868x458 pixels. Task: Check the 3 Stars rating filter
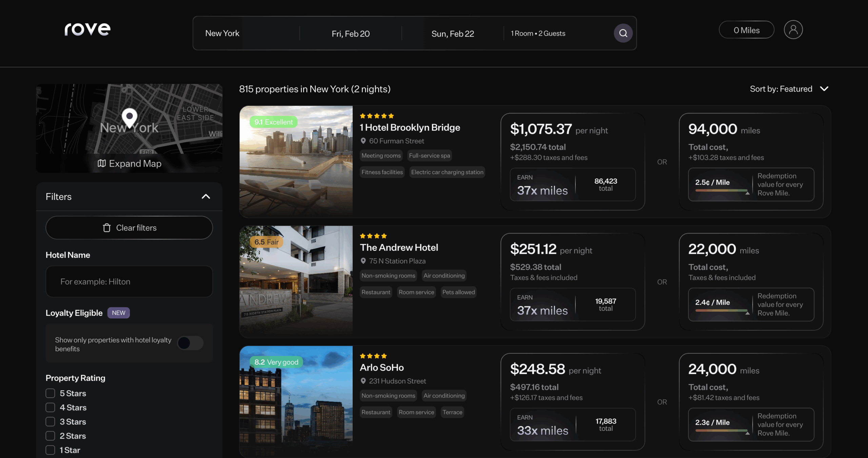click(50, 422)
